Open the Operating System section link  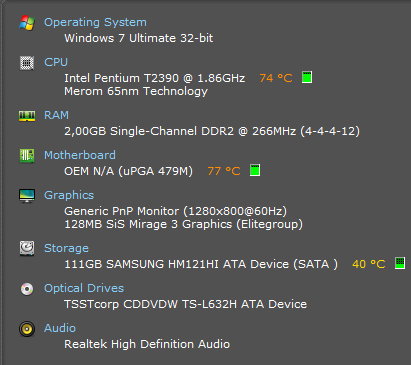(95, 22)
